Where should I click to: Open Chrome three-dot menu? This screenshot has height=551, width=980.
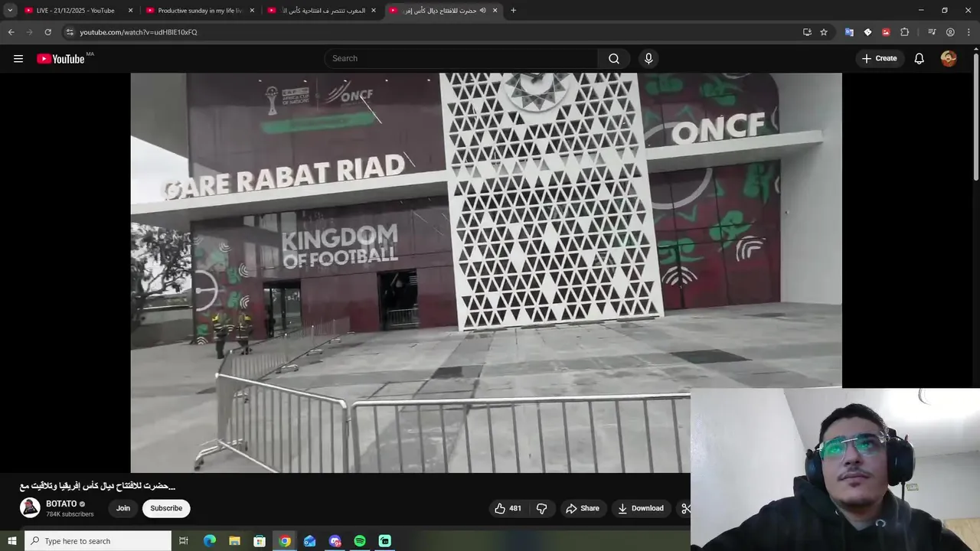[x=969, y=32]
